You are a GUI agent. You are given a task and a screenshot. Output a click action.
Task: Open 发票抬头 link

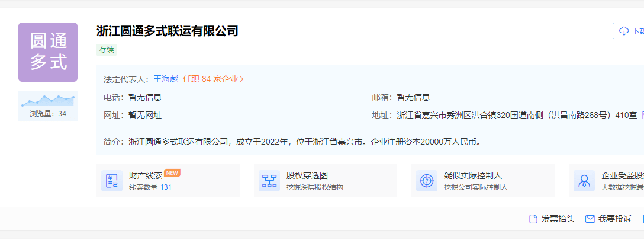pos(558,219)
